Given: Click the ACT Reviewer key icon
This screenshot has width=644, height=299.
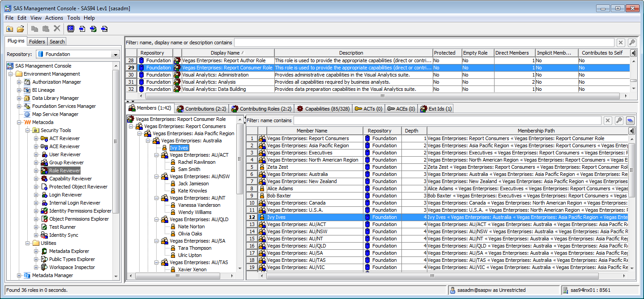Looking at the screenshot, I should coord(44,138).
